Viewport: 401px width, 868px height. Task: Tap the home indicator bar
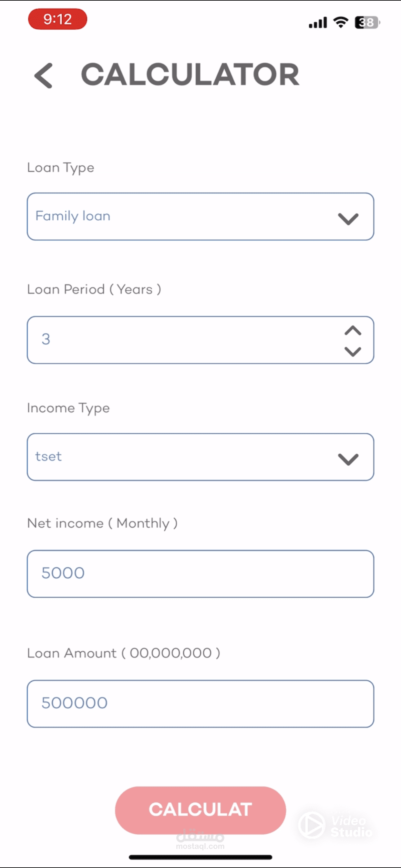200,857
